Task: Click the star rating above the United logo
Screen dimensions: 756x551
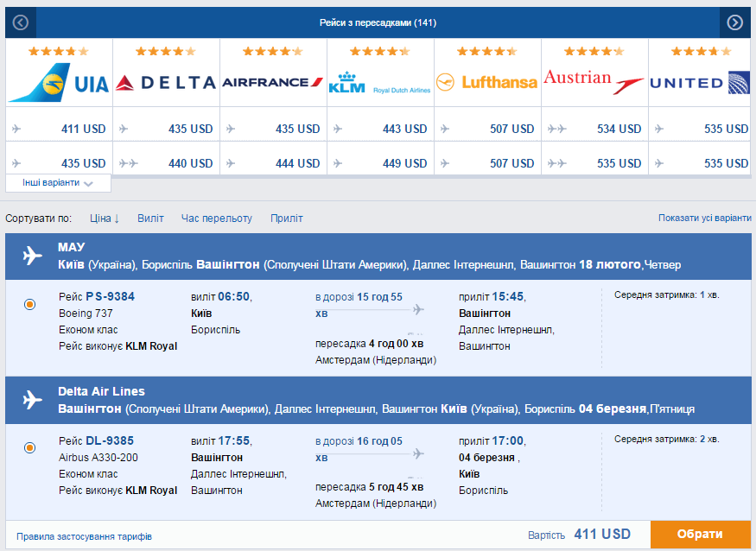Action: (x=701, y=51)
